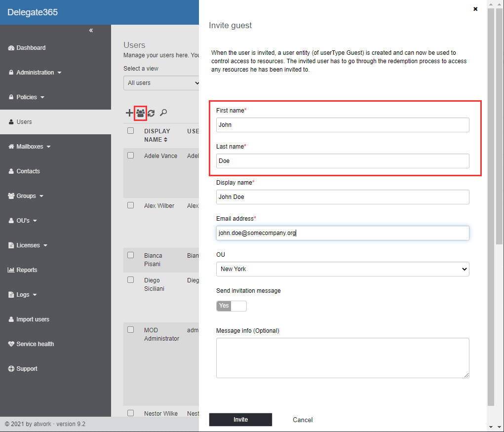This screenshot has width=504, height=432.
Task: Close the Invite guest panel
Action: point(475,9)
